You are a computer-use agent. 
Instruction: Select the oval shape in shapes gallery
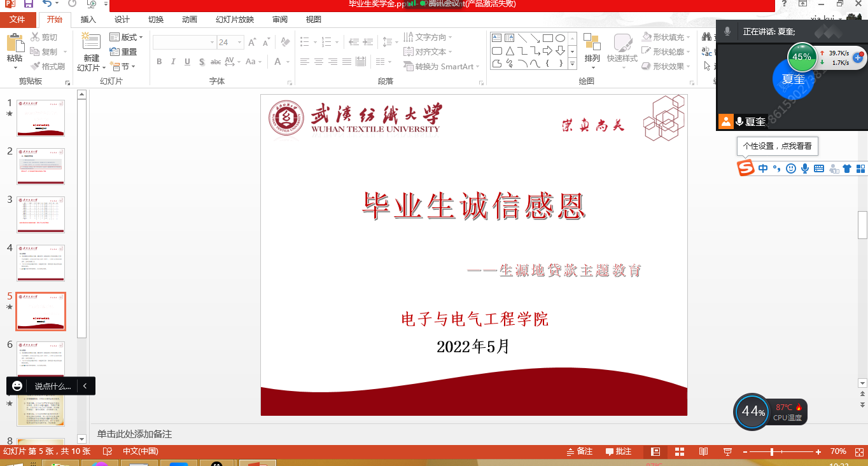pyautogui.click(x=561, y=38)
